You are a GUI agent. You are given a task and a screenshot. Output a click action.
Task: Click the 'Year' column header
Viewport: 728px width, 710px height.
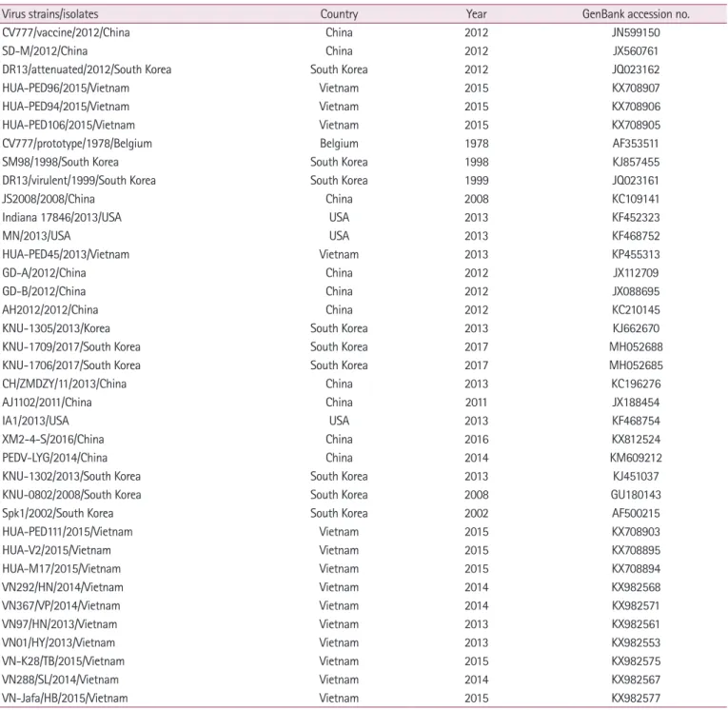[x=477, y=14]
